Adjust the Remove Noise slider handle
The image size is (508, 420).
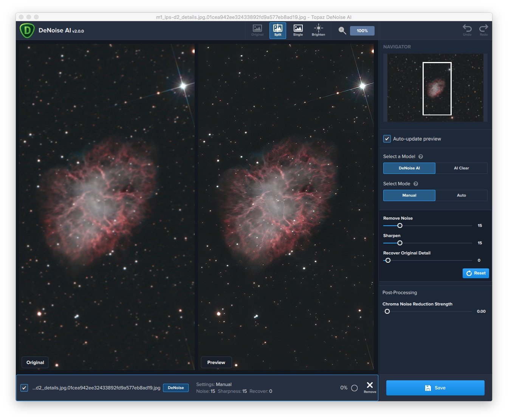click(400, 226)
